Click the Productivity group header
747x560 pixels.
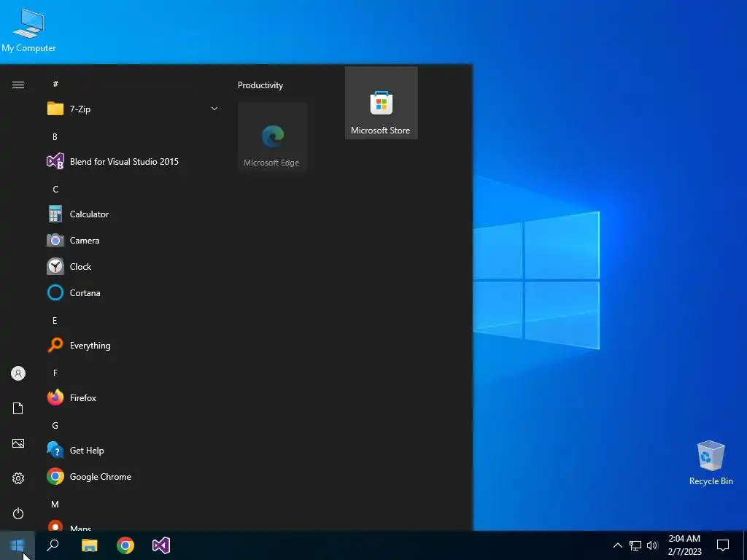(x=260, y=85)
